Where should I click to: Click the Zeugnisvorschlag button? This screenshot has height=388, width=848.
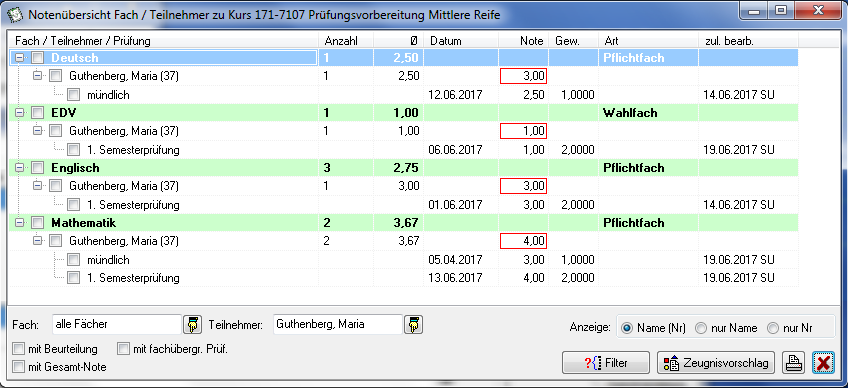[x=716, y=363]
